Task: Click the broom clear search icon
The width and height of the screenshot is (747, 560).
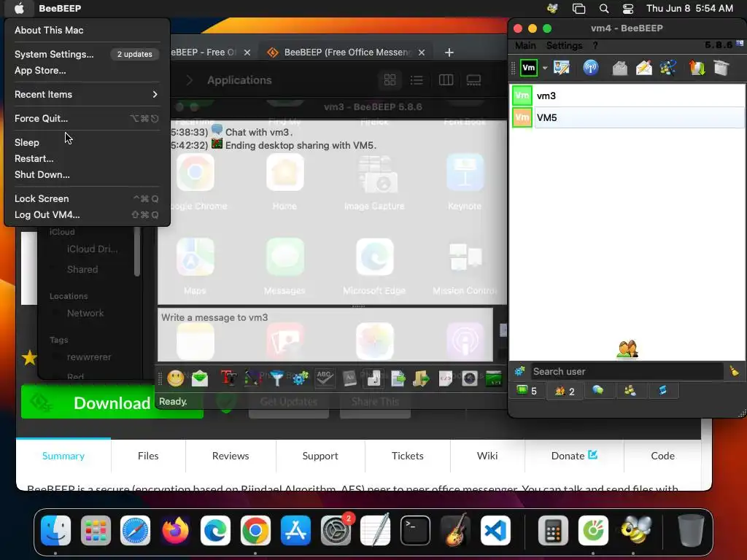Action: click(x=734, y=371)
